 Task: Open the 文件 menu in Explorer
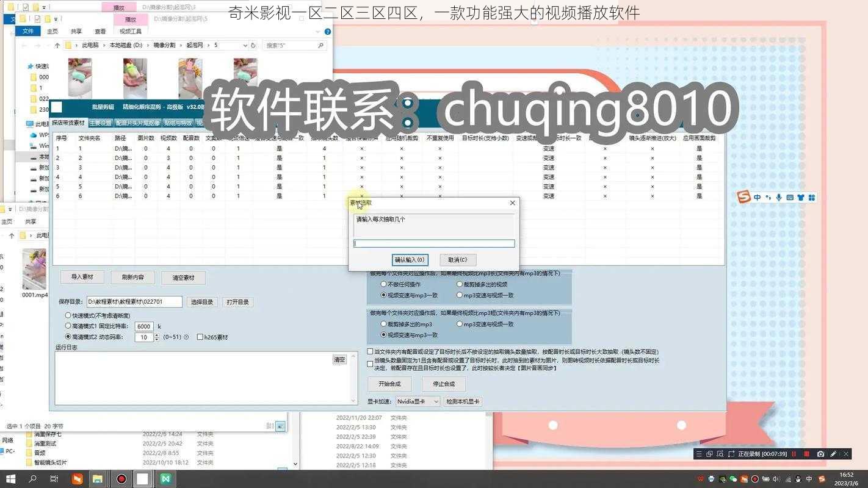point(27,31)
